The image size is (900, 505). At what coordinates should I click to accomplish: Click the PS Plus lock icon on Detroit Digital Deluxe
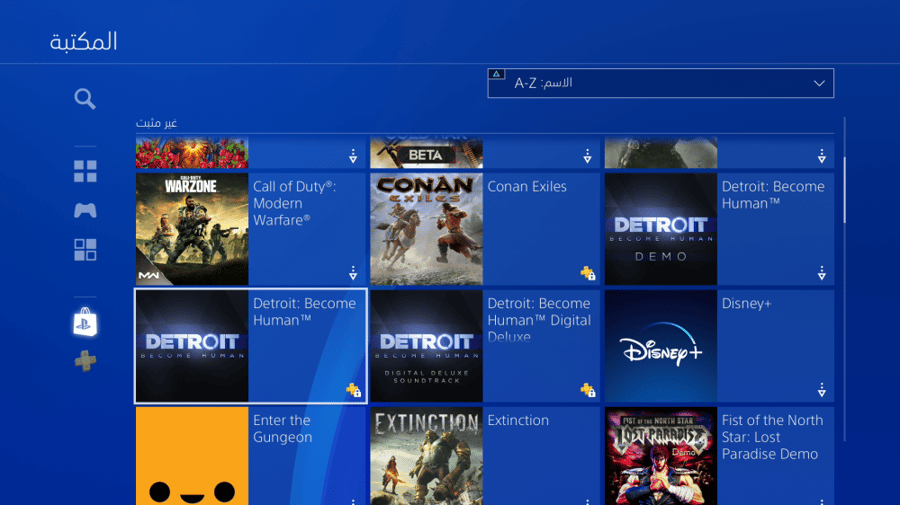[x=587, y=390]
